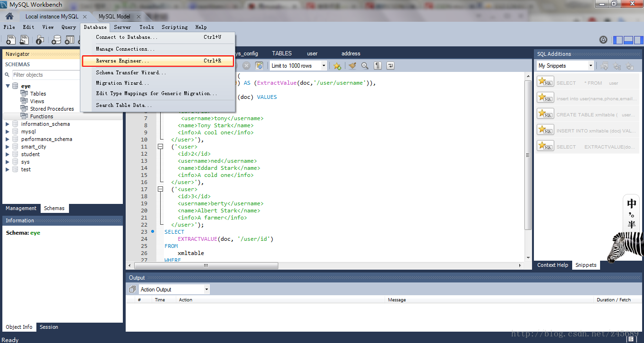Image resolution: width=644 pixels, height=343 pixels.
Task: Open Schema Transfer Wizard entry
Action: 158,72
